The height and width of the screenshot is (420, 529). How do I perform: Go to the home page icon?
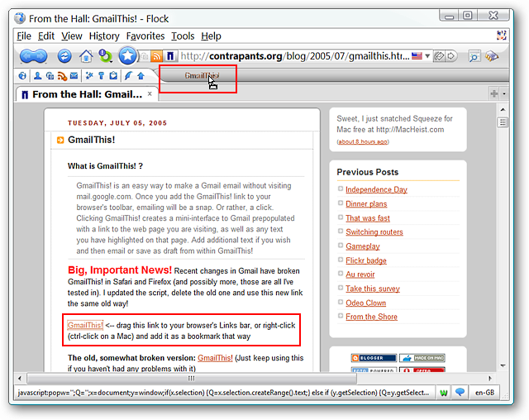pyautogui.click(x=86, y=56)
